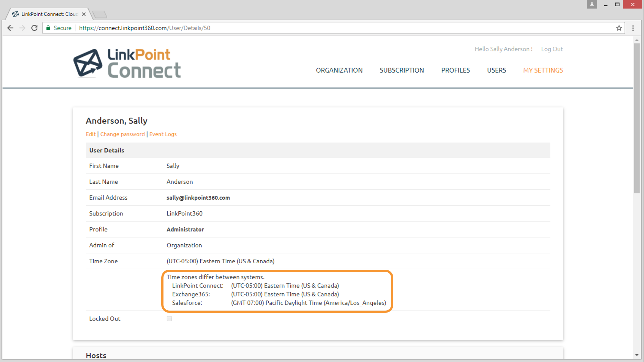Minimize the Chrome browser window
Screen dimensions: 644x362
click(605, 5)
